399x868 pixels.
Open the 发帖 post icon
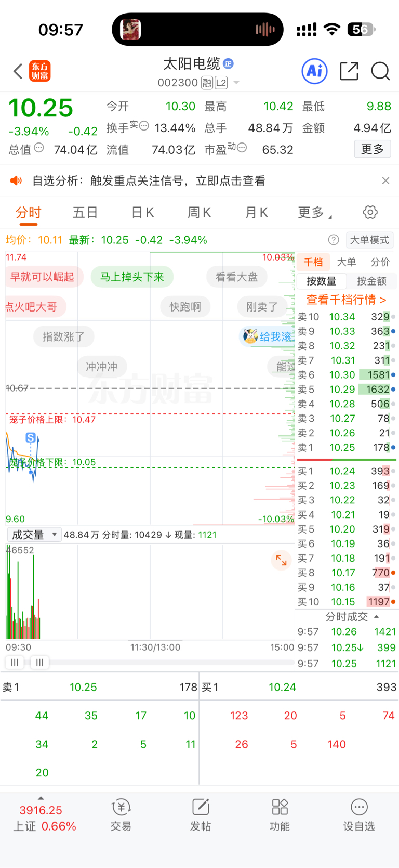[x=201, y=815]
